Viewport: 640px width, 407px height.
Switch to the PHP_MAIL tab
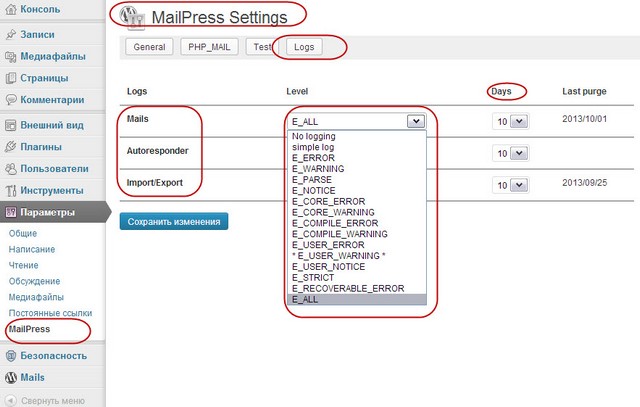click(209, 47)
